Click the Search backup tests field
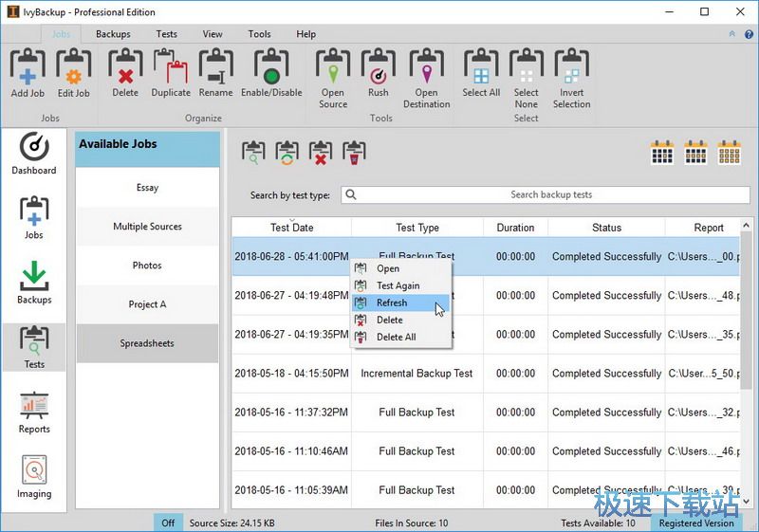Viewport: 759px width, 532px height. [x=550, y=194]
